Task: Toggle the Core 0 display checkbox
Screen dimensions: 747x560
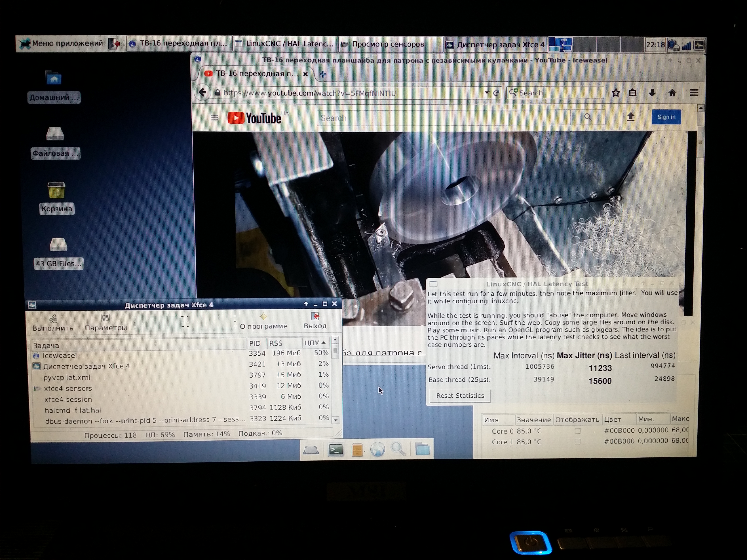Action: 577,431
